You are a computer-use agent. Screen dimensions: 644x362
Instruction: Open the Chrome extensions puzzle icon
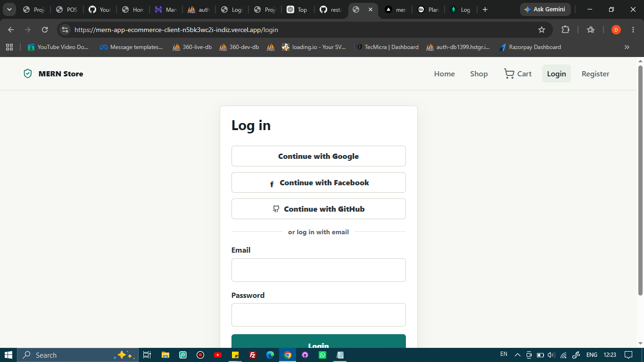pos(565,30)
